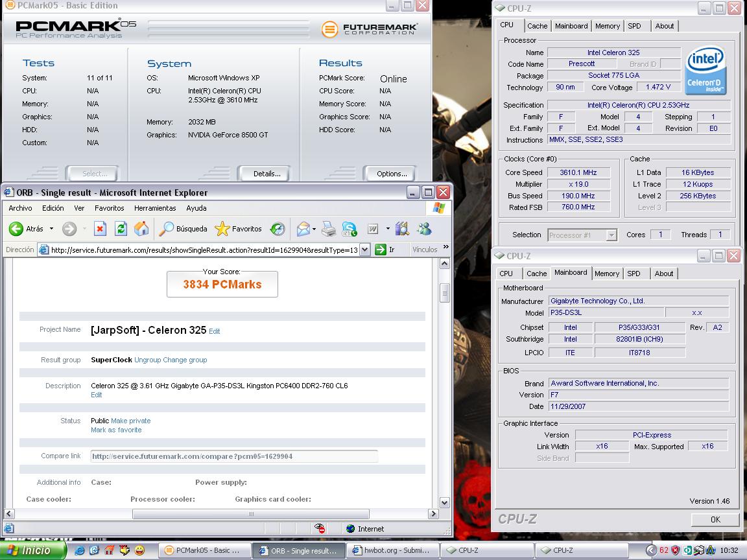The width and height of the screenshot is (747, 560).
Task: Open About tab in lower CPU-Z window
Action: [663, 274]
